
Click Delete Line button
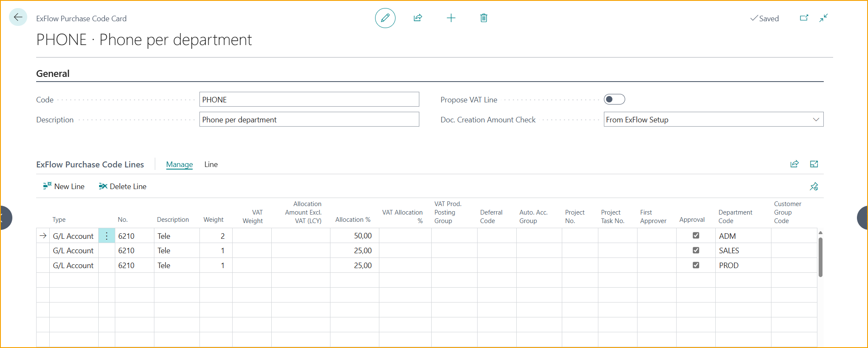point(122,187)
